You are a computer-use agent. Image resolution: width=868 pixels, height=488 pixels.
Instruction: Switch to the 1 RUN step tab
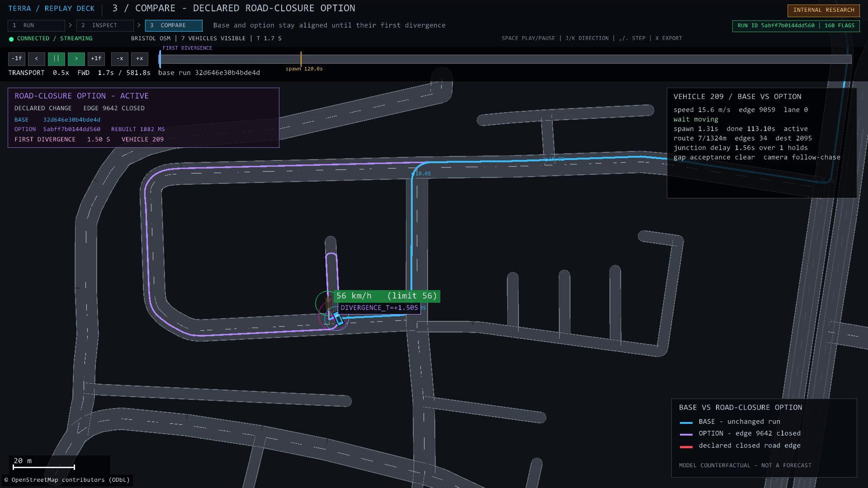pyautogui.click(x=36, y=25)
